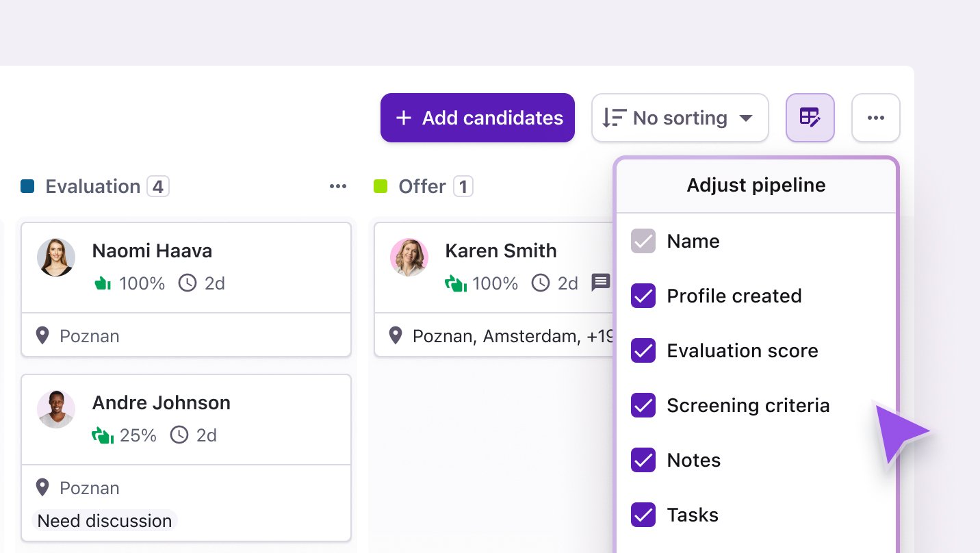This screenshot has width=980, height=553.
Task: Click the Need discussion tag
Action: tap(105, 521)
